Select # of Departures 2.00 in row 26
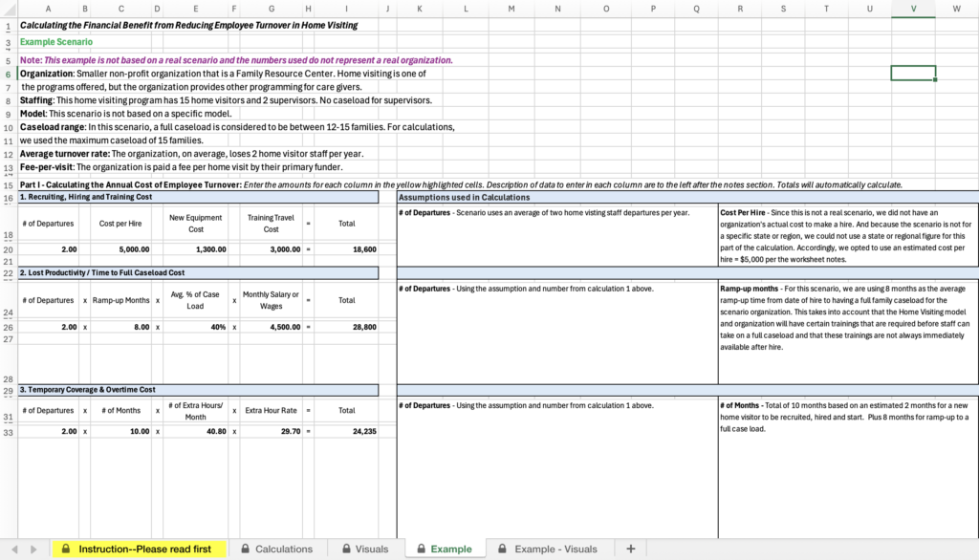 48,327
